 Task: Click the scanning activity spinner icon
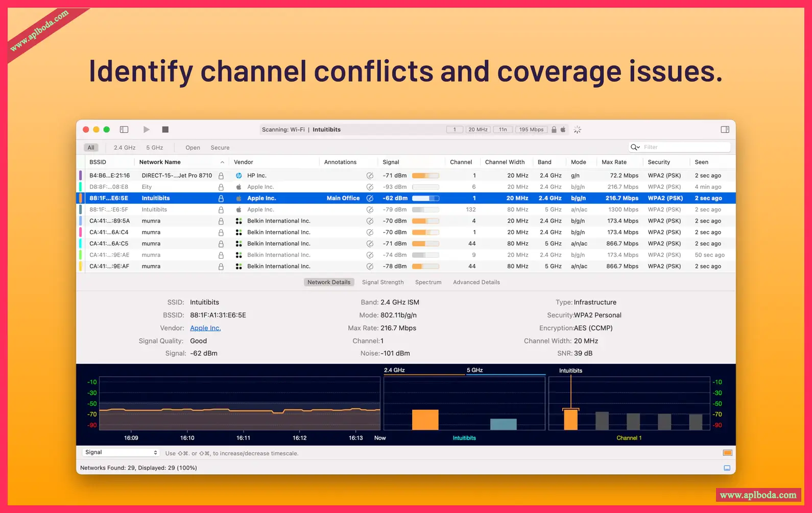(578, 130)
